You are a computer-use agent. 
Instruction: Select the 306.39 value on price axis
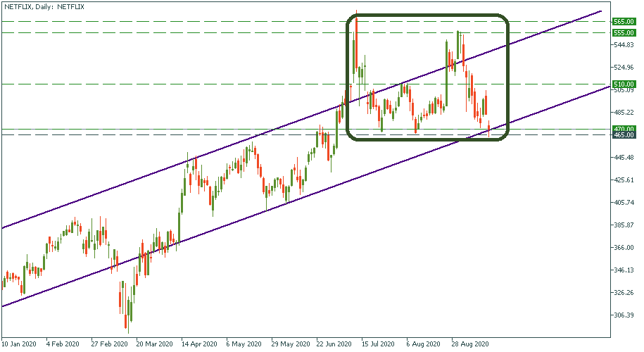click(x=624, y=315)
